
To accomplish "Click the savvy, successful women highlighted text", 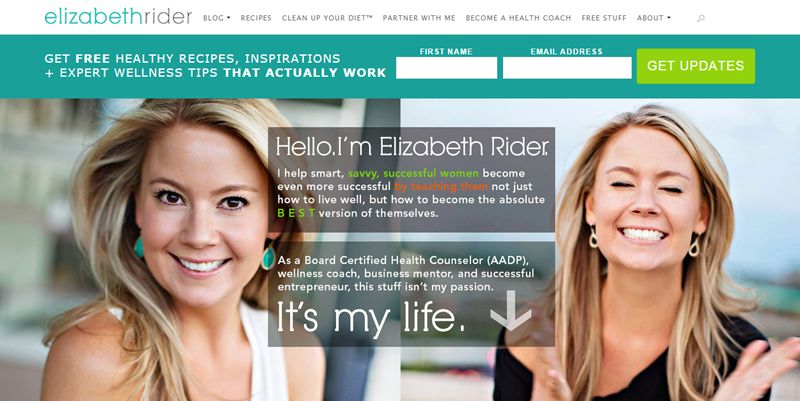I will click(413, 173).
